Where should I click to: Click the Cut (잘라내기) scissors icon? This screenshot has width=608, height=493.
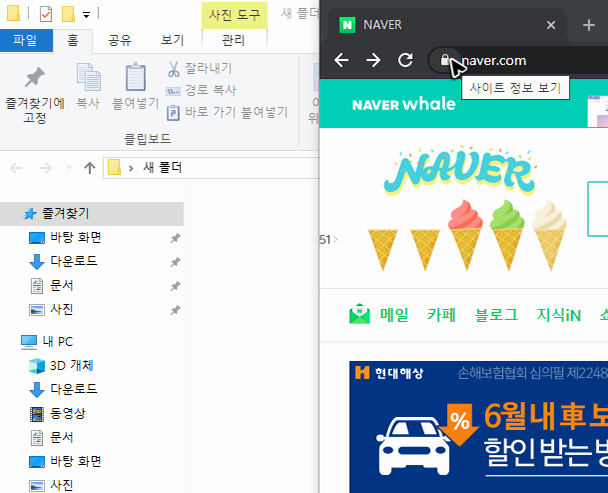click(x=173, y=69)
